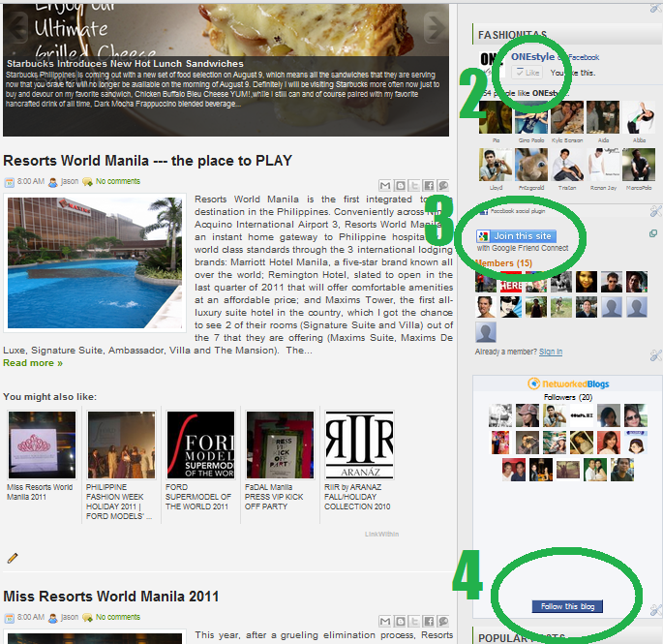
Task: Click Abba's Facebook profile photo
Action: pyautogui.click(x=639, y=117)
